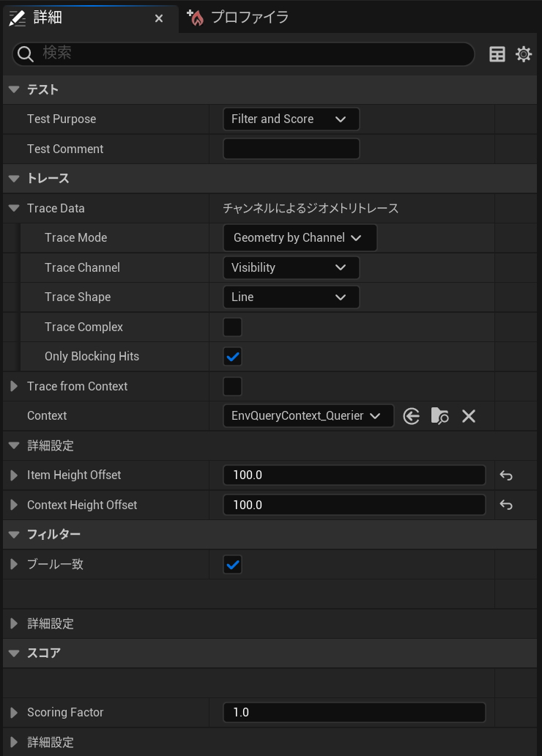
Task: Open the Trace Channel Visibility dropdown
Action: click(291, 267)
